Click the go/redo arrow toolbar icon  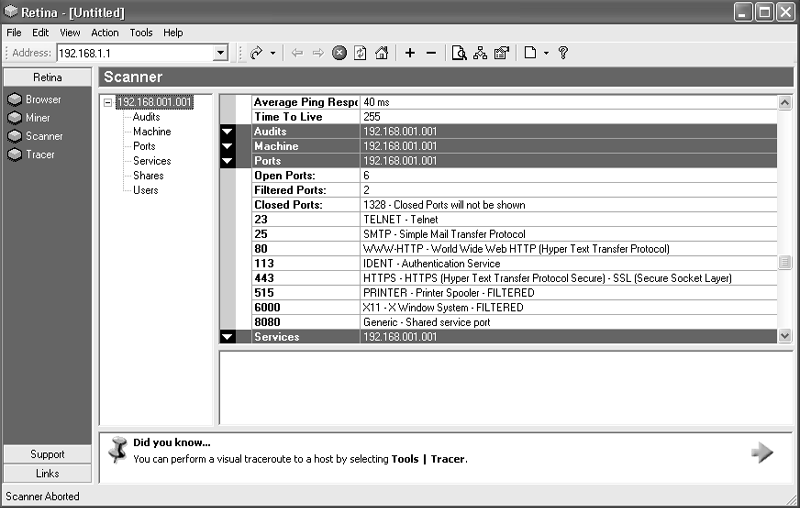point(256,53)
